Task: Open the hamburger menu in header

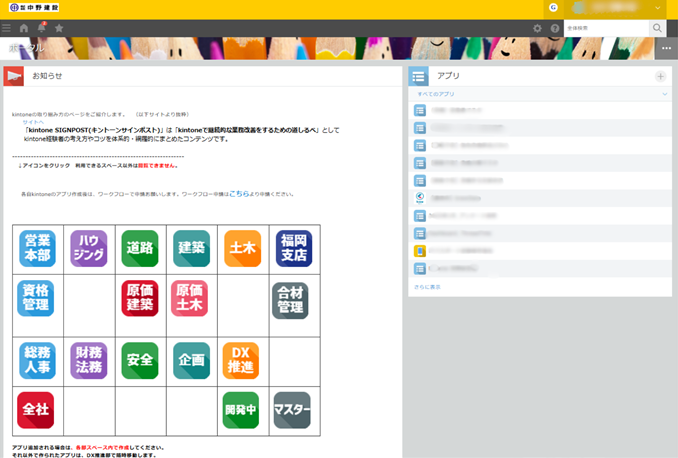Action: [x=7, y=28]
